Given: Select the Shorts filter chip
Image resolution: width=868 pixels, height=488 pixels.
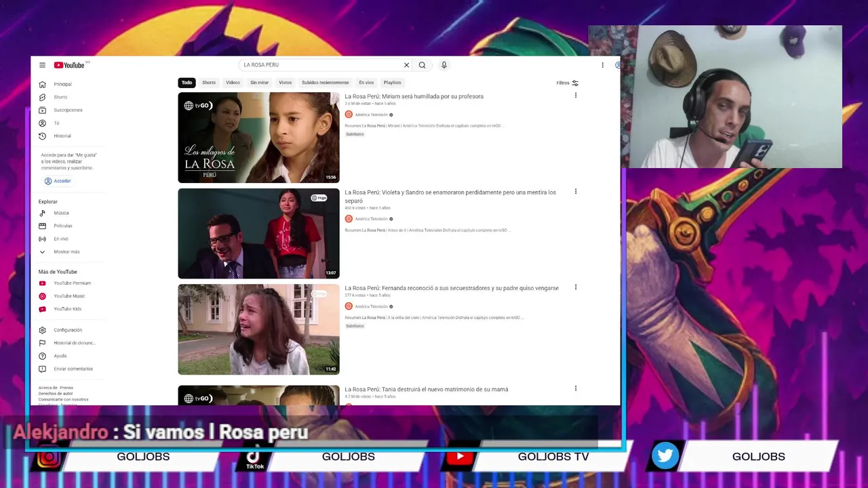Looking at the screenshot, I should [209, 83].
